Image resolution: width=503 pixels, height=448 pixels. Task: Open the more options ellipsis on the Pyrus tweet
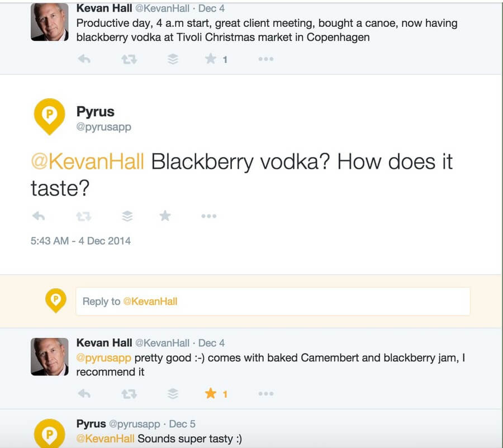pos(208,216)
